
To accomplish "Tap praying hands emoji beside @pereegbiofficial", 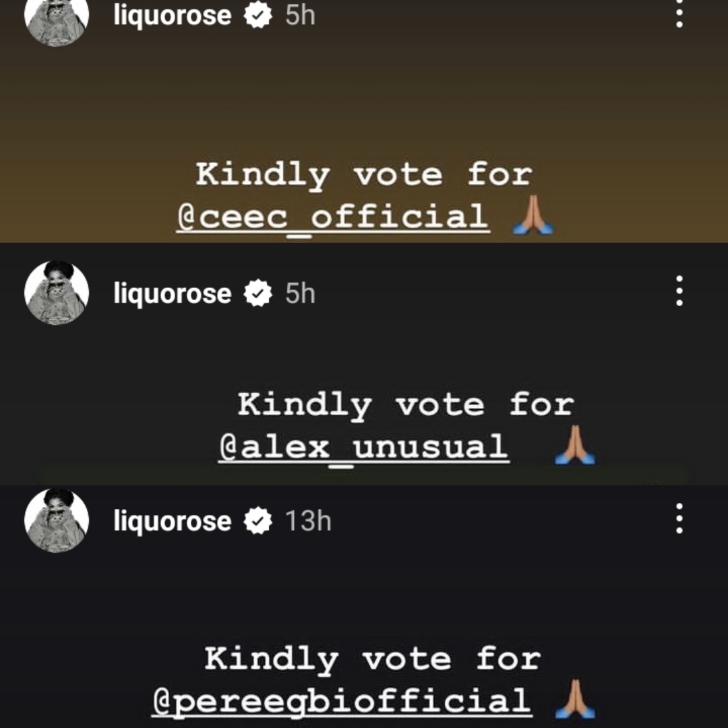I will pos(575,700).
